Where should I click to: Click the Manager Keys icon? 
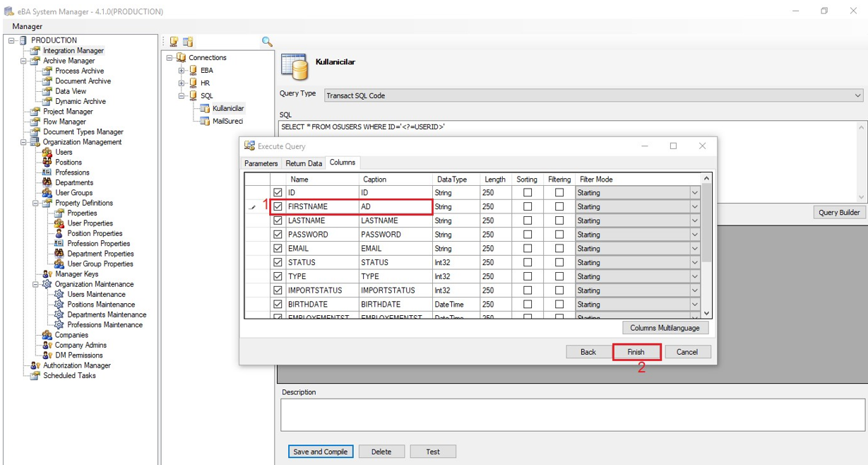[47, 274]
